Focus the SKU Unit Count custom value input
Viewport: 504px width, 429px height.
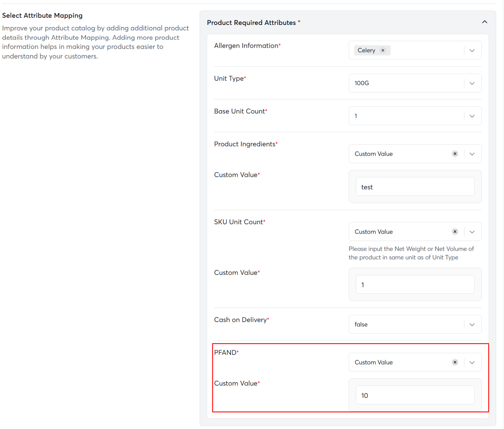click(415, 285)
